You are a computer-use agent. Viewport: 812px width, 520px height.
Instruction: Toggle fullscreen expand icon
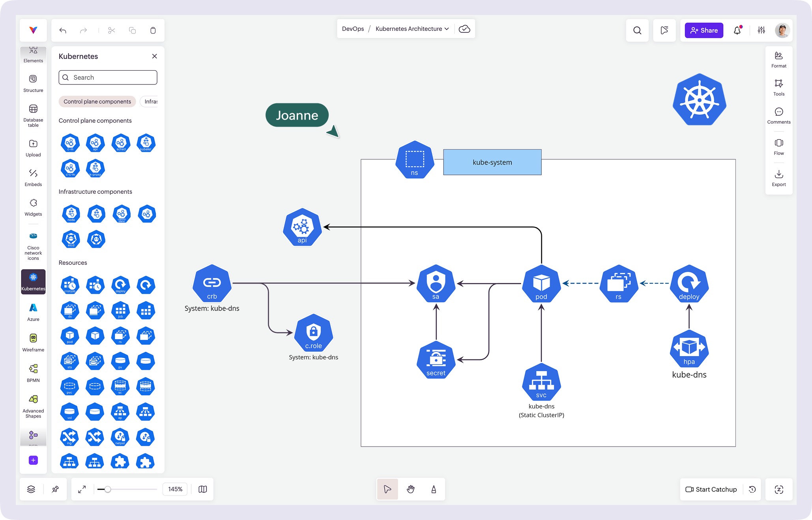coord(82,489)
